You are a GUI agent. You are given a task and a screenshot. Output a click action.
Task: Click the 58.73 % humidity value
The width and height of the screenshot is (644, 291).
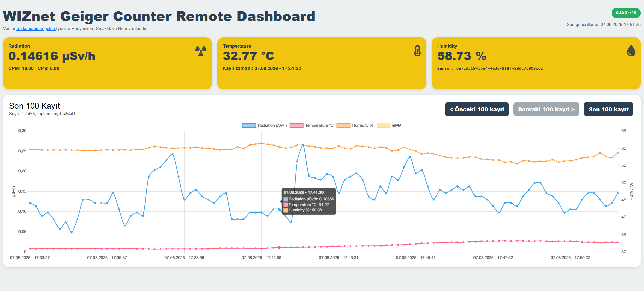(462, 56)
